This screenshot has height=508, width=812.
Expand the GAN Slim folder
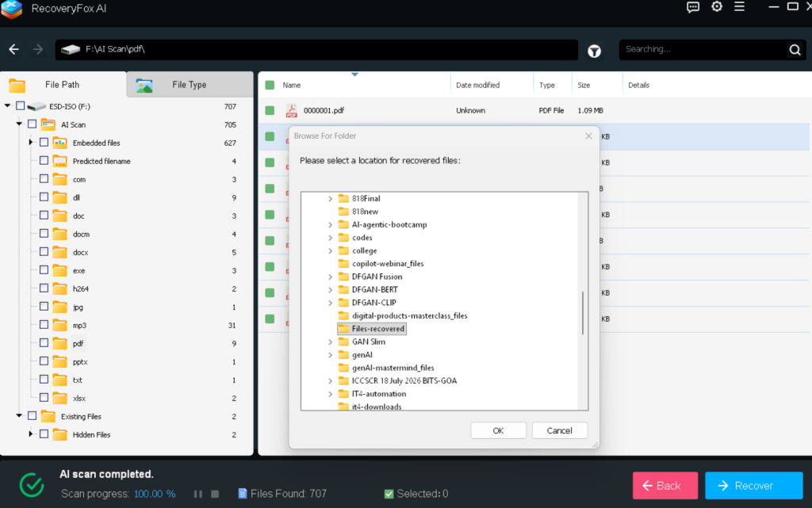(330, 342)
